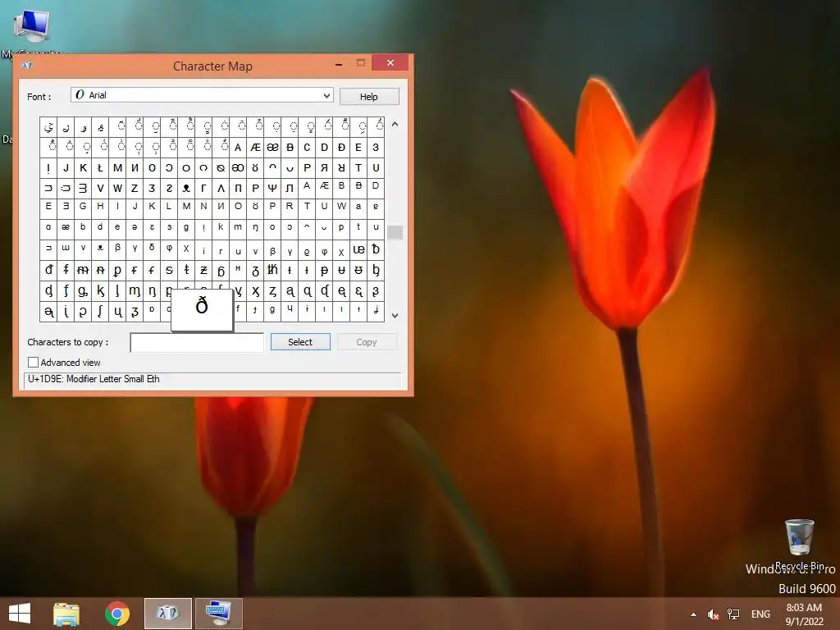Click the character grid scroll up arrow
The height and width of the screenshot is (630, 840).
click(x=395, y=125)
